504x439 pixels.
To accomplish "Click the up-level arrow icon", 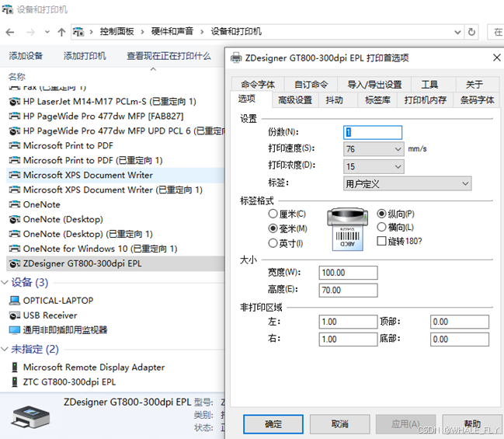I will (x=61, y=32).
